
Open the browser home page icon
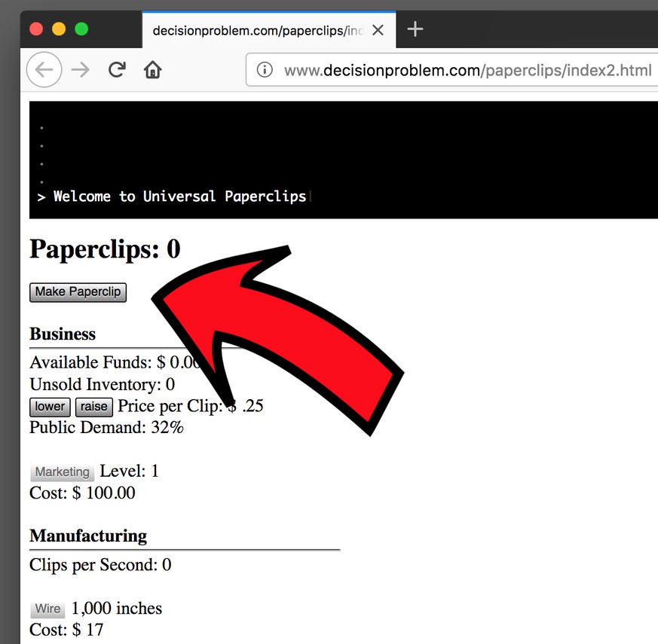153,69
